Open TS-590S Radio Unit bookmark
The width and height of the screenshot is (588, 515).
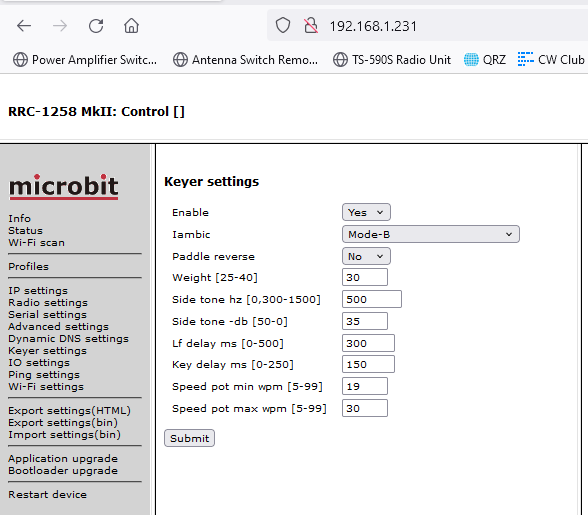pyautogui.click(x=392, y=60)
